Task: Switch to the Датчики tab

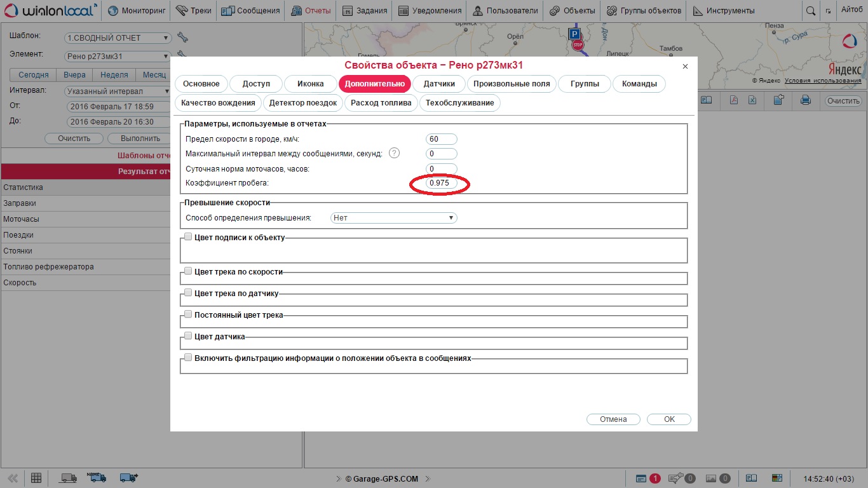Action: [x=439, y=84]
